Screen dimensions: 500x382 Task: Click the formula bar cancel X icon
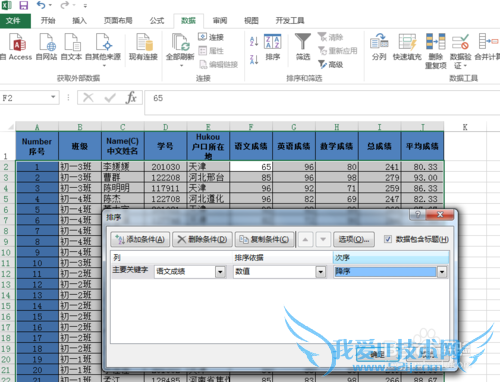point(88,98)
